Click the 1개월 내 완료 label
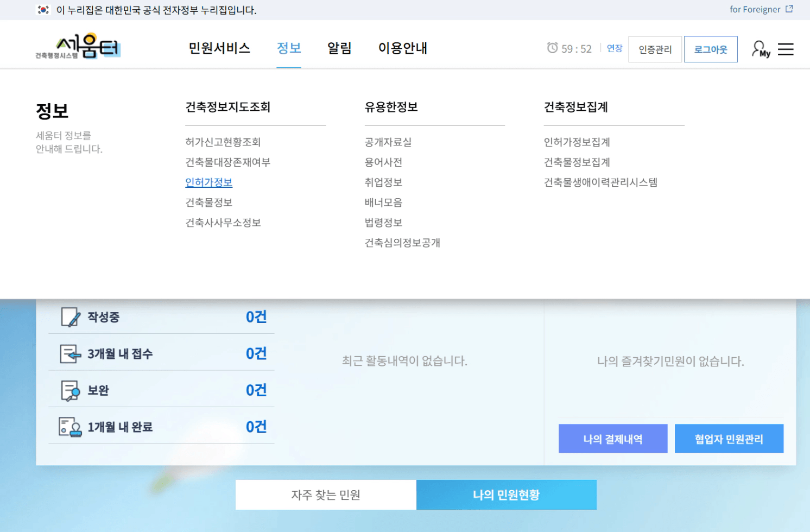The image size is (810, 532). point(120,427)
